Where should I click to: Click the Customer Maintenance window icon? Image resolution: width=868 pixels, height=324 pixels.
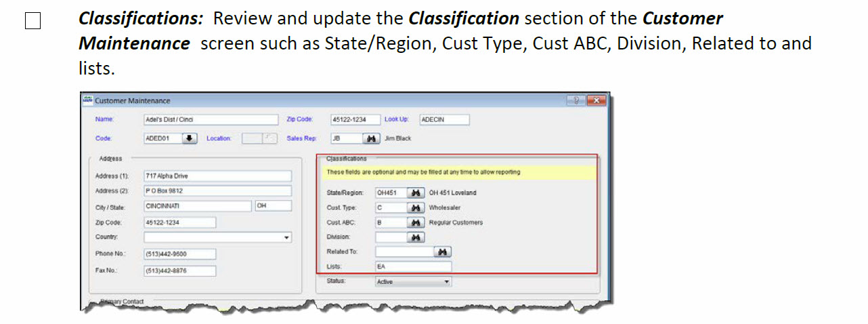(x=87, y=100)
